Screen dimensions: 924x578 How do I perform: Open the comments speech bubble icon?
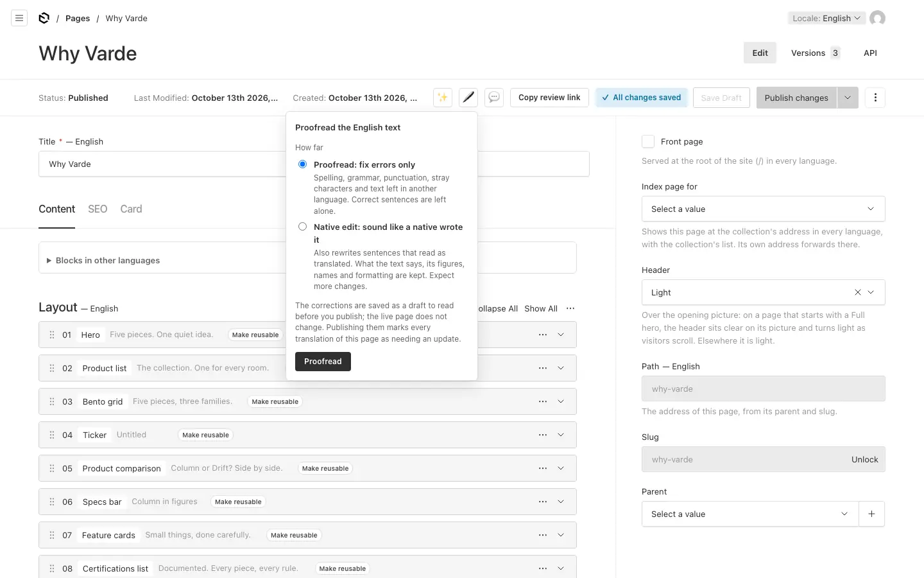point(494,98)
